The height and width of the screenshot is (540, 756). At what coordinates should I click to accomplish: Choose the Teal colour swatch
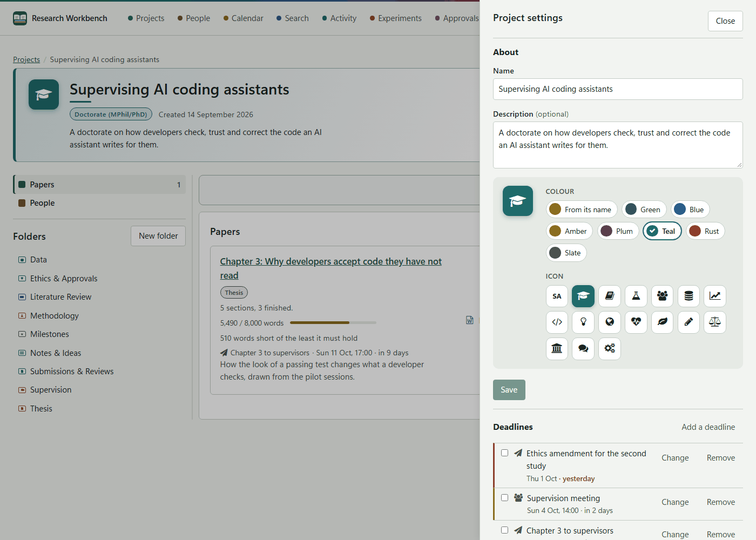click(x=662, y=231)
